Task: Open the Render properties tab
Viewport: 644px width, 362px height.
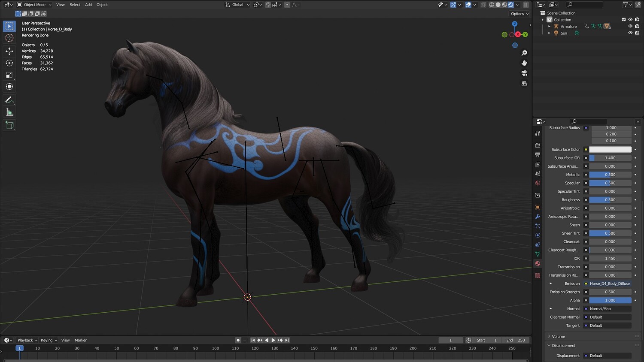Action: tap(538, 145)
